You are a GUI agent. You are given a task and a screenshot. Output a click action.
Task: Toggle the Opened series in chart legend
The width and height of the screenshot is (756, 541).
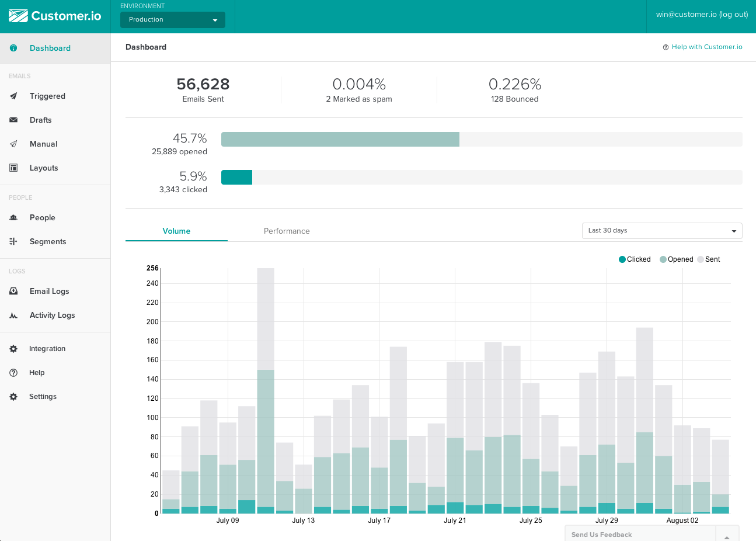pos(676,259)
